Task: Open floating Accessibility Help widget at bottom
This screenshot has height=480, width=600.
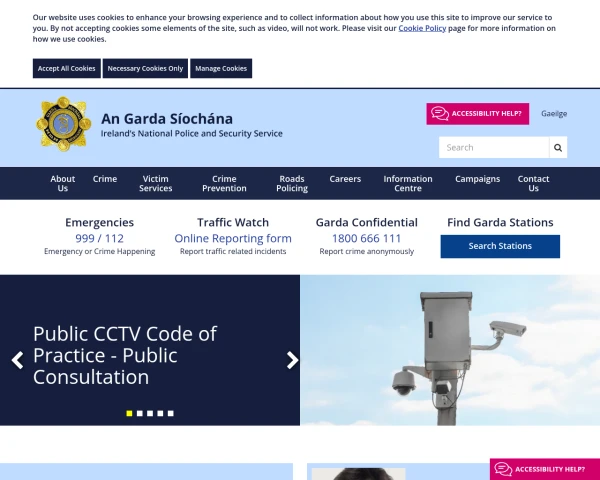Action: [x=545, y=469]
